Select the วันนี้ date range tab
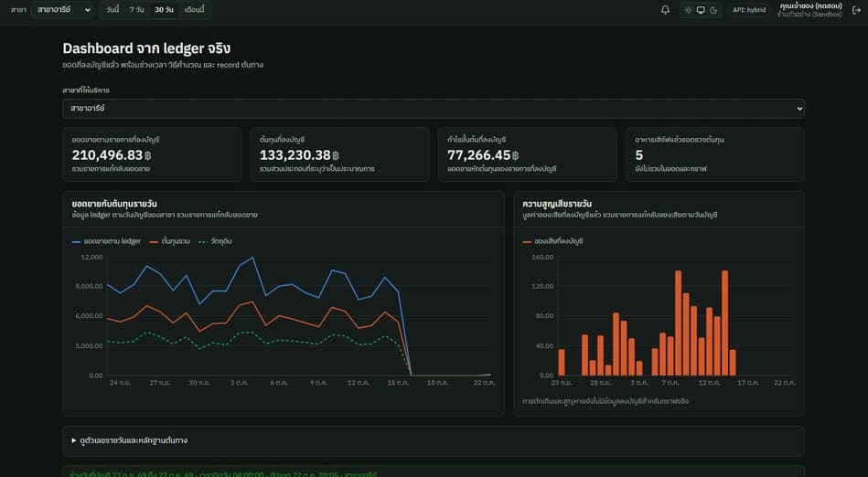Image resolution: width=868 pixels, height=477 pixels. pyautogui.click(x=113, y=10)
